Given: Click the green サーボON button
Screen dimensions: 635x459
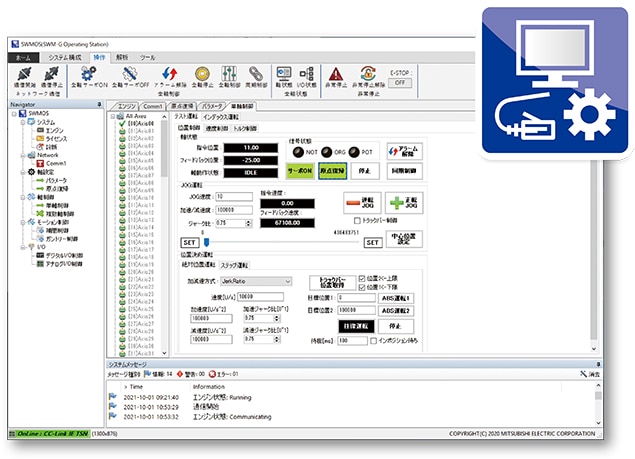Looking at the screenshot, I should (x=300, y=171).
